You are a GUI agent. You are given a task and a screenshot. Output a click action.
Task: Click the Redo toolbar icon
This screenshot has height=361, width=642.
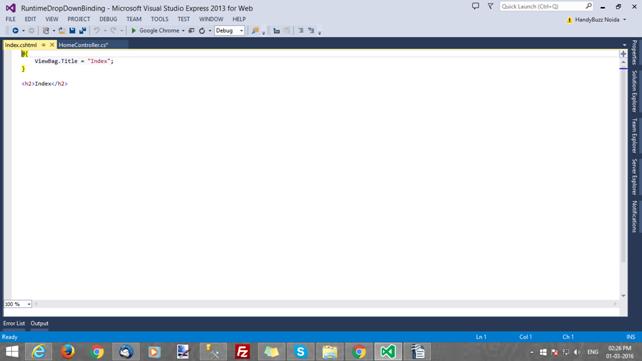113,31
